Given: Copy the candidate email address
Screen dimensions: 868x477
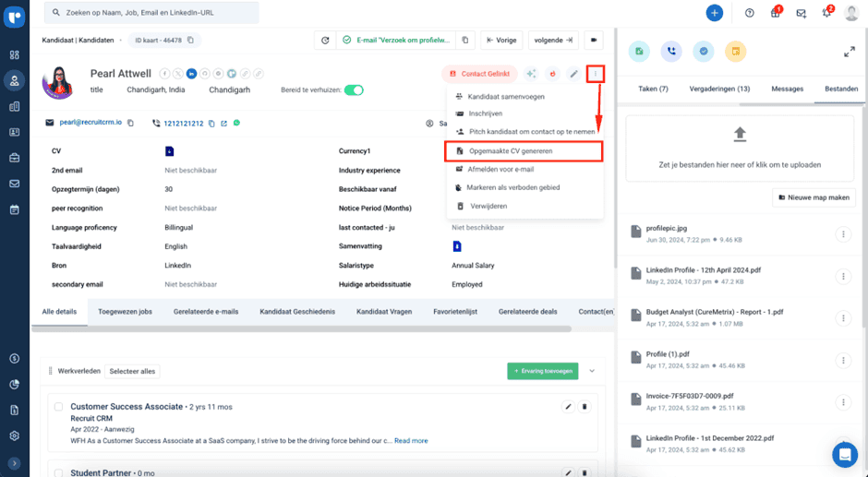Looking at the screenshot, I should (x=130, y=123).
